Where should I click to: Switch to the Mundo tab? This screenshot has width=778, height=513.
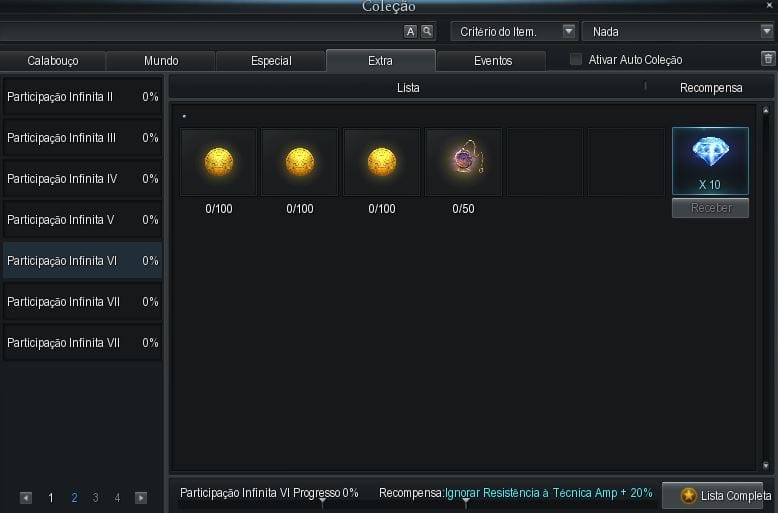(x=161, y=61)
